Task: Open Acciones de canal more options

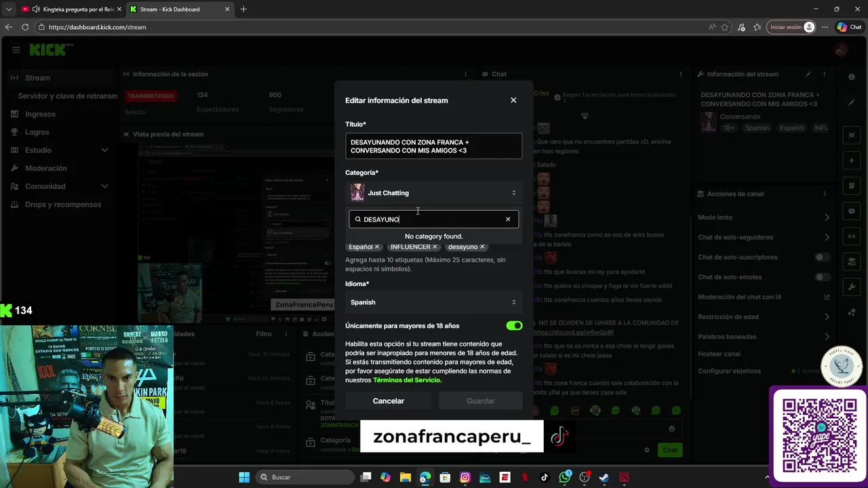Action: [x=825, y=194]
